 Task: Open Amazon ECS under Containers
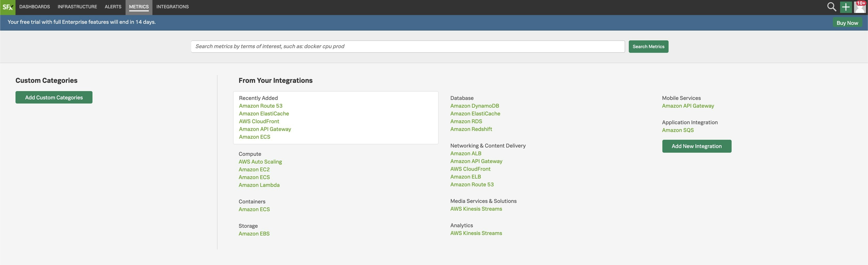click(254, 209)
